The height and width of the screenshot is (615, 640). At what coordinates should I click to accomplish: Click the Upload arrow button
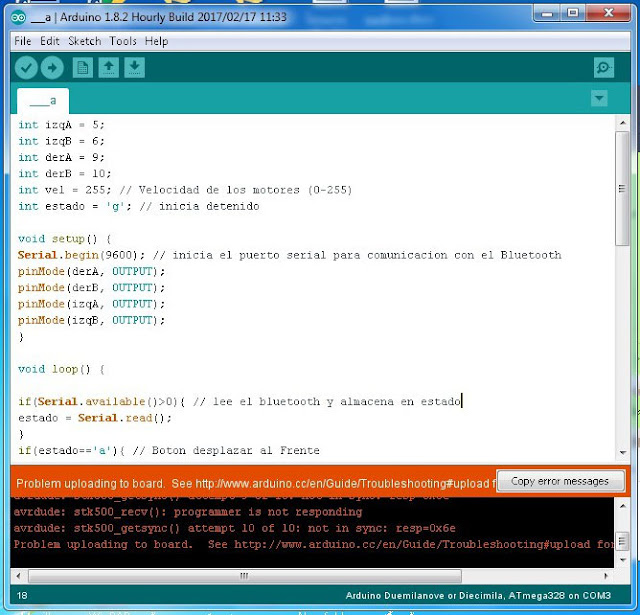[52, 67]
